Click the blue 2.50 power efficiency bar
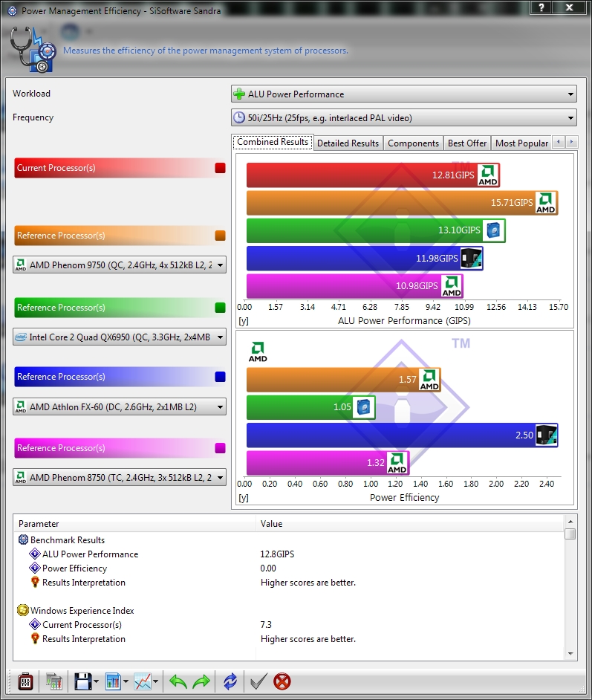592x700 pixels. [402, 435]
